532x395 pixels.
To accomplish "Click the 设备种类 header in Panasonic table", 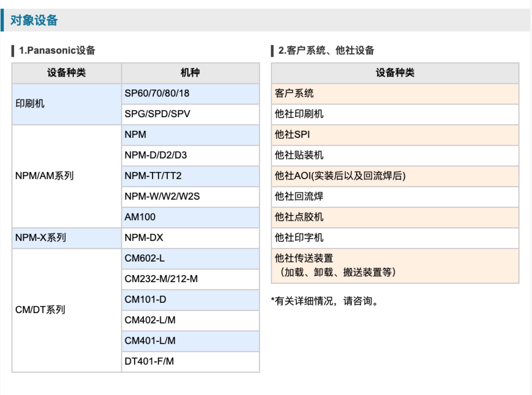I will [66, 73].
